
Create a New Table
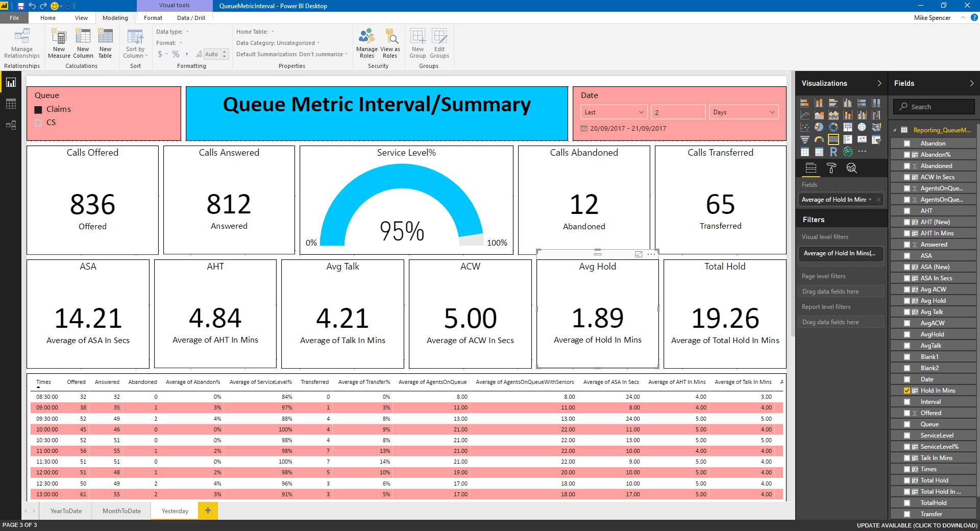pos(105,43)
